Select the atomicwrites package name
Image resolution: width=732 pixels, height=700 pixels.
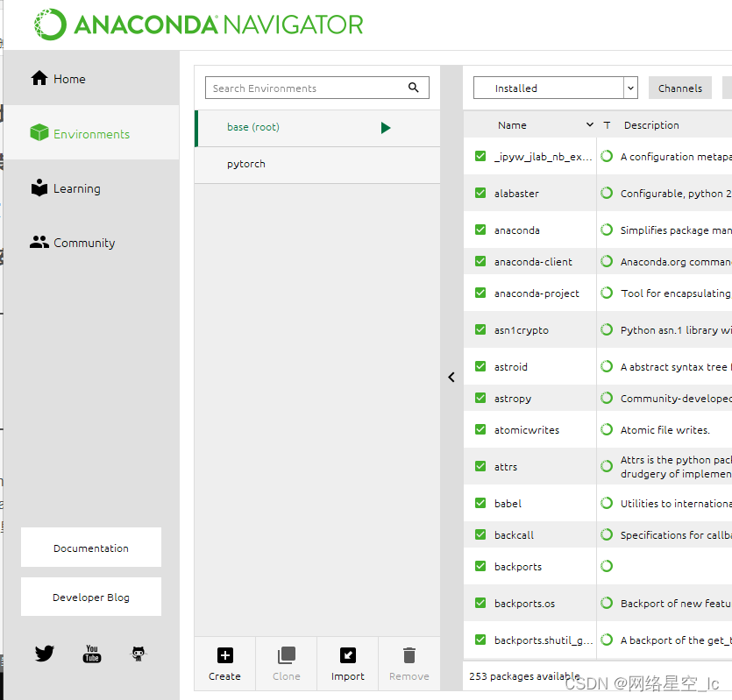tap(527, 430)
